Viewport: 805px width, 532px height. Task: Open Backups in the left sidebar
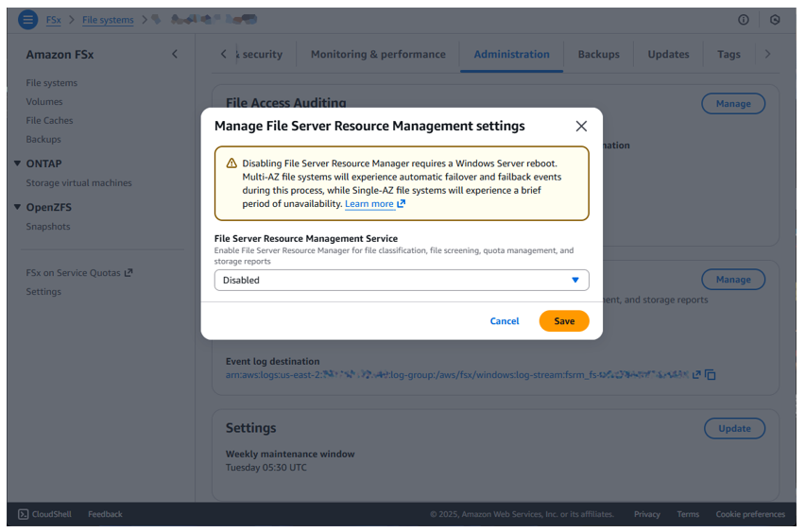point(43,140)
